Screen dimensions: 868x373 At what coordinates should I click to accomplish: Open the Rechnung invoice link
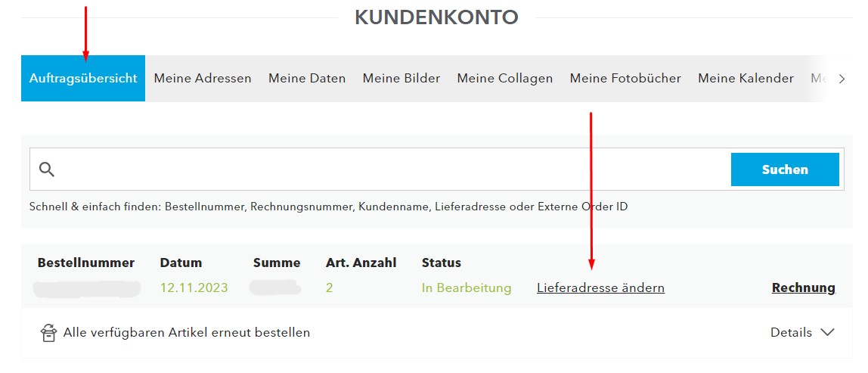803,288
